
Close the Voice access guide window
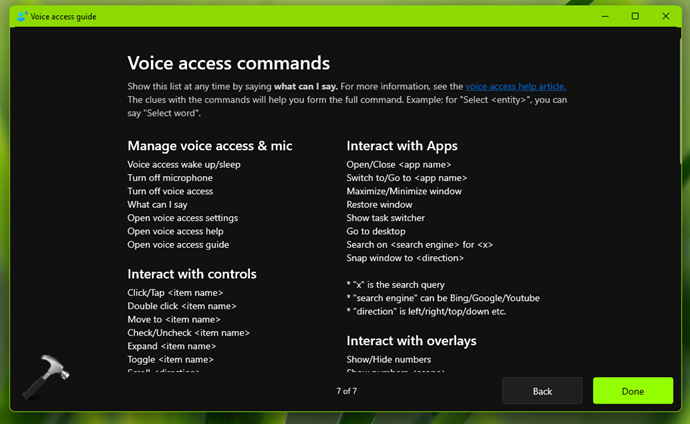664,16
